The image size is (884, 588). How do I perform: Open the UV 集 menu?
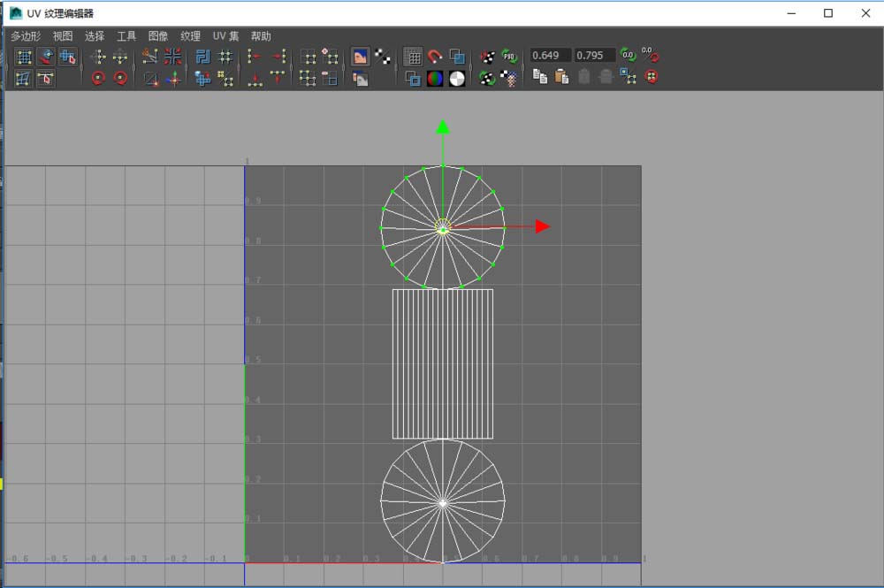tap(225, 36)
